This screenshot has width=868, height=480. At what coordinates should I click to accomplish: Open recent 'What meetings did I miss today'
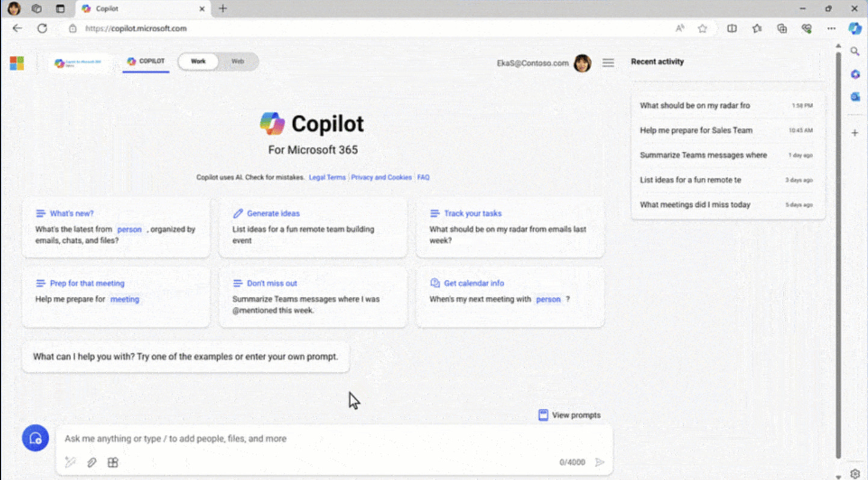click(728, 205)
